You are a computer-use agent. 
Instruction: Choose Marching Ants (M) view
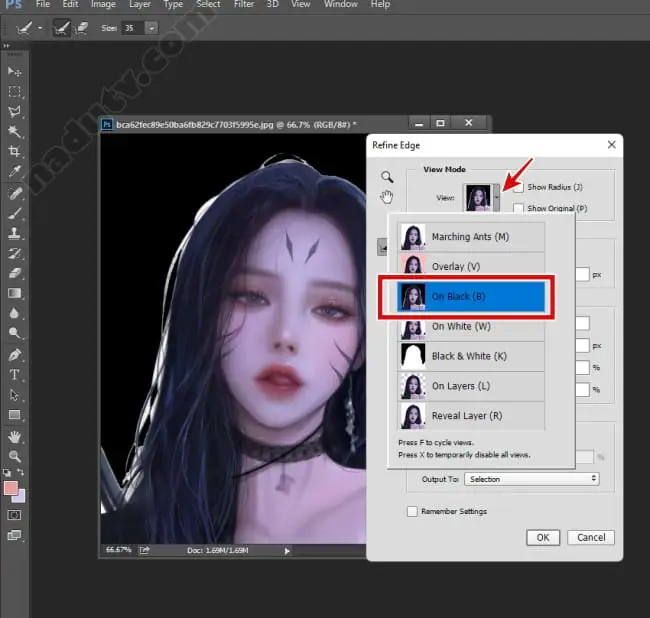click(471, 237)
